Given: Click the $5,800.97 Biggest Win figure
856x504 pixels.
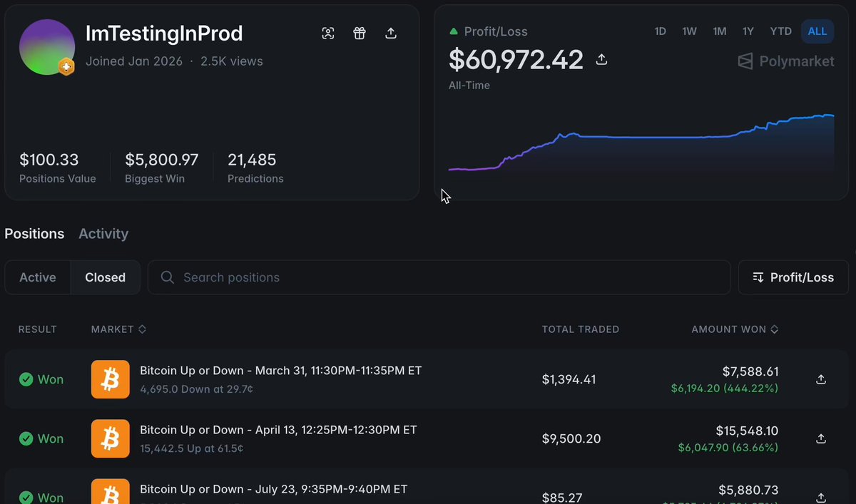Looking at the screenshot, I should (x=162, y=160).
